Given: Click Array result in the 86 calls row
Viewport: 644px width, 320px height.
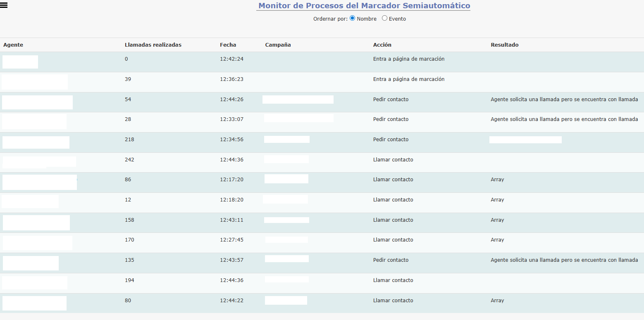Looking at the screenshot, I should pyautogui.click(x=497, y=180).
